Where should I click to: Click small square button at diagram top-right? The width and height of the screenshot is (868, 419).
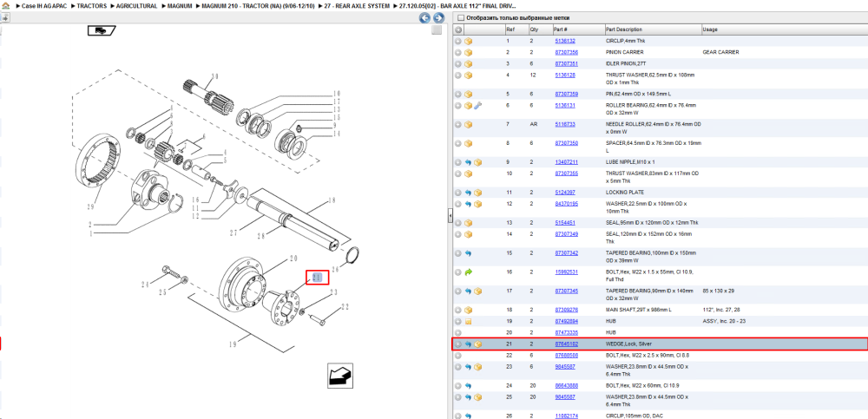click(437, 29)
